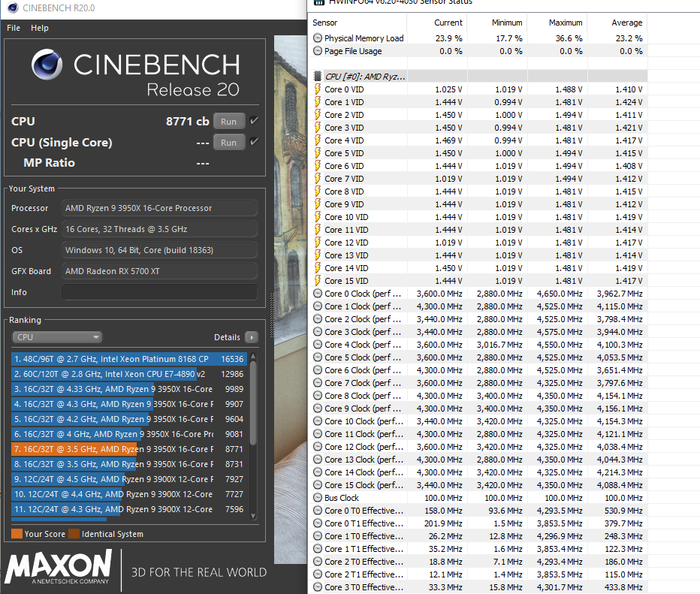Image resolution: width=700 pixels, height=594 pixels.
Task: Click the Core 12 Clock sensor icon
Action: click(x=318, y=447)
